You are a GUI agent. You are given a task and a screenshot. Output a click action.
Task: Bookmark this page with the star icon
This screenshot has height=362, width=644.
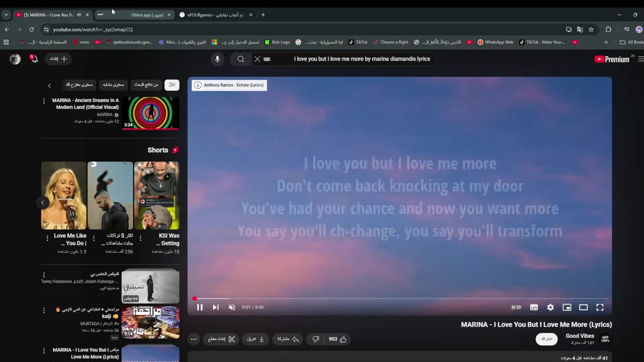591,30
